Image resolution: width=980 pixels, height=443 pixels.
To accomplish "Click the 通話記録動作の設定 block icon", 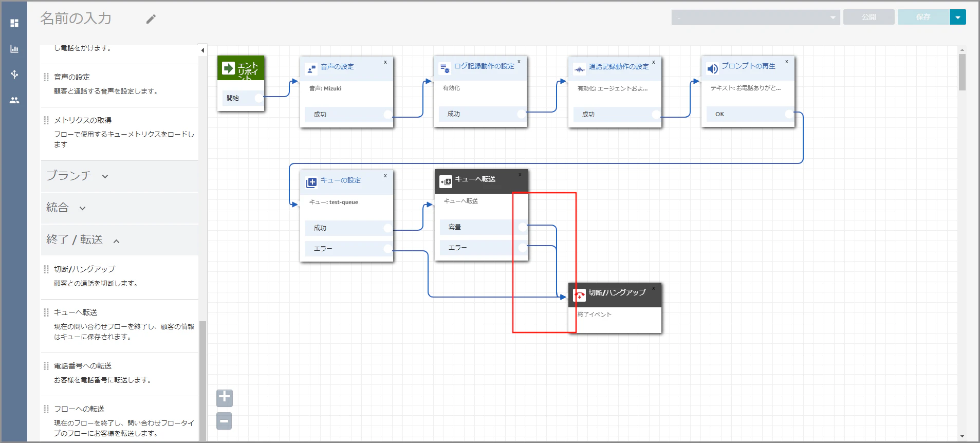I will click(x=580, y=69).
